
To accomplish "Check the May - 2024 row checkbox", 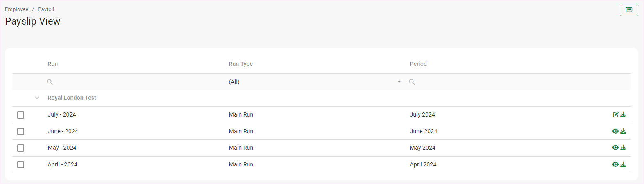I will (x=21, y=148).
